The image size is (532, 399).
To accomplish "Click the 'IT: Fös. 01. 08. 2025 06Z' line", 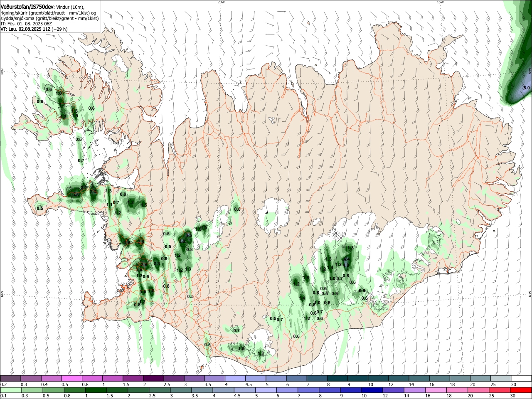I will click(27, 24).
